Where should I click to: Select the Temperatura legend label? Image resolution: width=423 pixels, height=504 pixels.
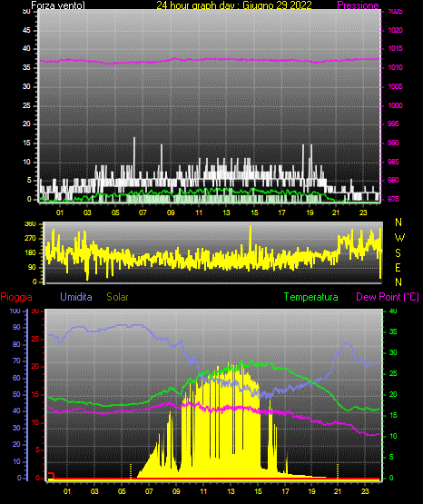point(311,297)
